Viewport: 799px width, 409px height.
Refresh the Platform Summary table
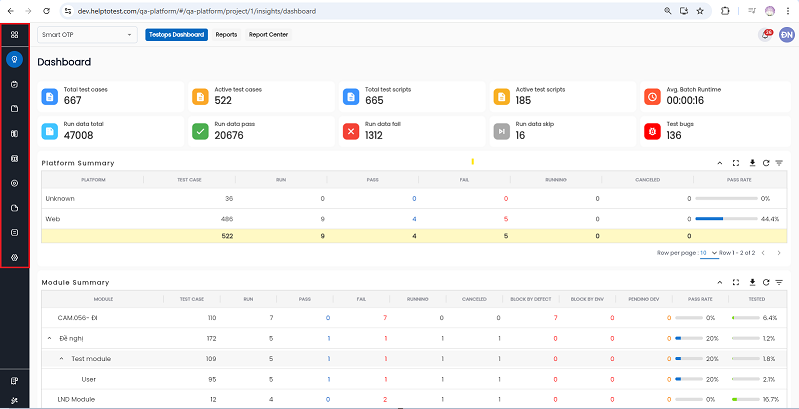(x=765, y=162)
